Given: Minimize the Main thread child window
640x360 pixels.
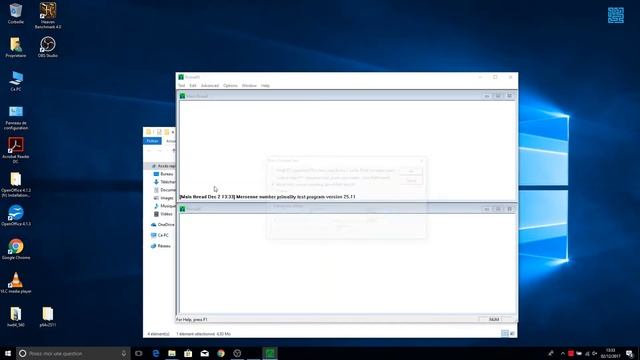Looking at the screenshot, I should point(487,96).
